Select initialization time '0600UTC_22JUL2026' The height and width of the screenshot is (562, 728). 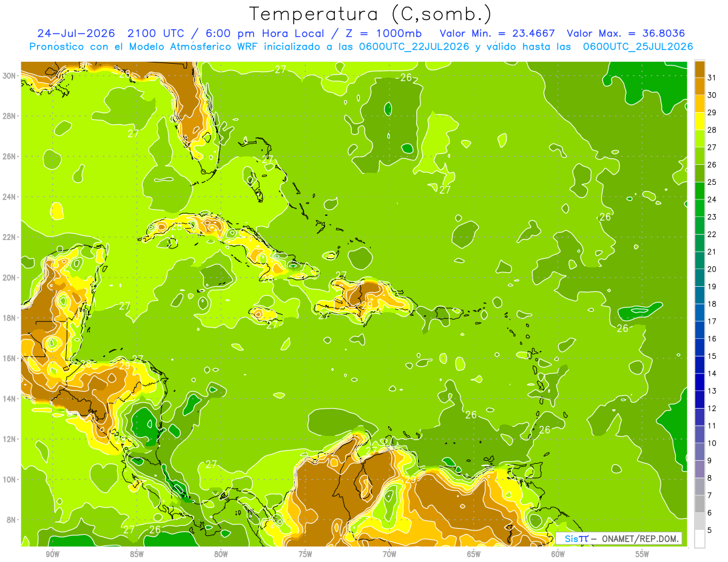[414, 47]
